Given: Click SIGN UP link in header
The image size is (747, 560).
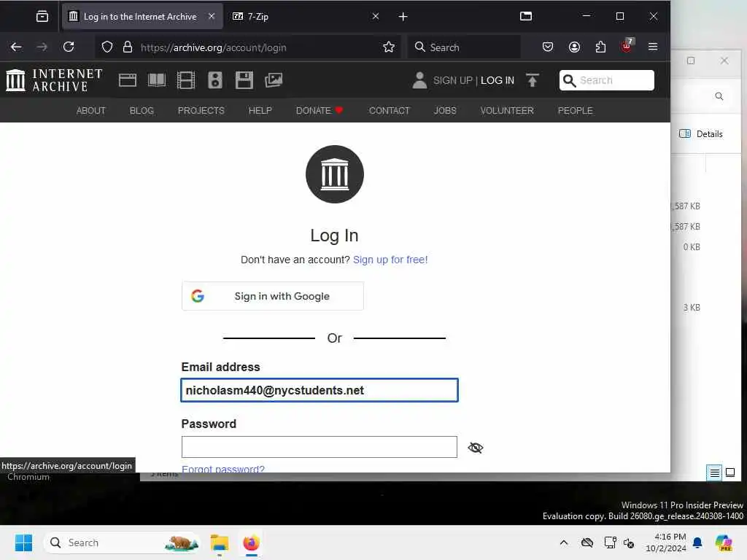Looking at the screenshot, I should 452,80.
